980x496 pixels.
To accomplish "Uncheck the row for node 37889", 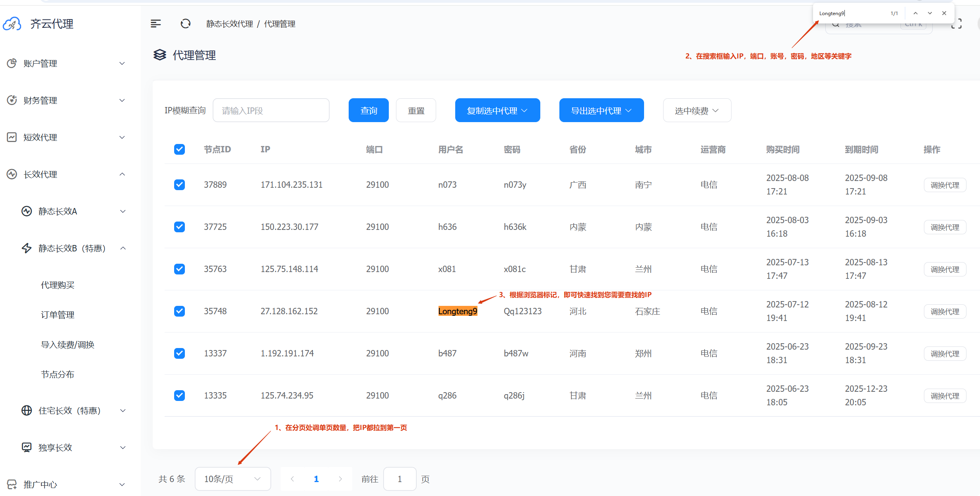I will [x=179, y=185].
